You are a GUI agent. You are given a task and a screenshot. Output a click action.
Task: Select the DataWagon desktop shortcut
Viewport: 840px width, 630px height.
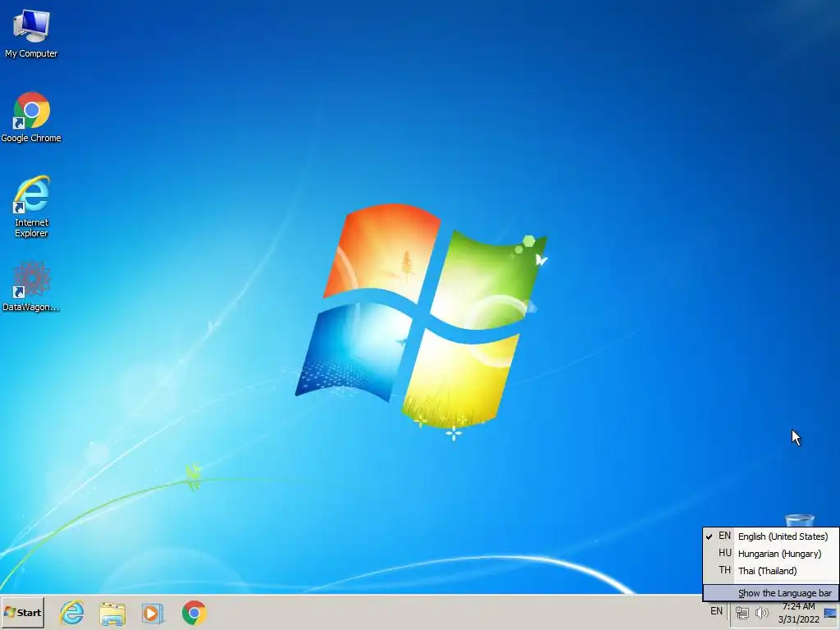tap(31, 286)
